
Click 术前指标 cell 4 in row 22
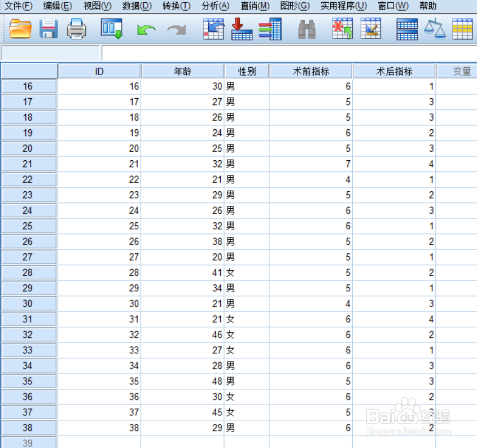311,179
